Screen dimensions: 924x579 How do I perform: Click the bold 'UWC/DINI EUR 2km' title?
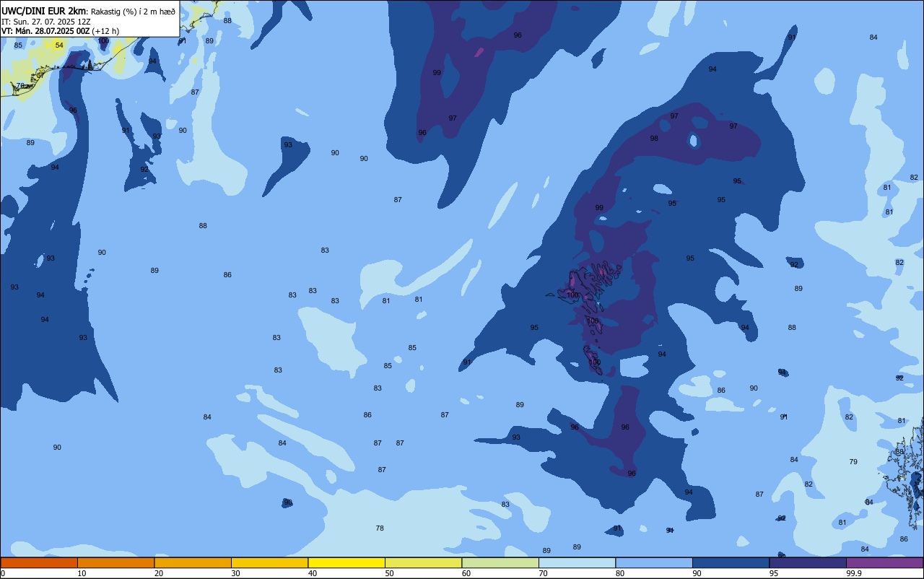click(43, 11)
